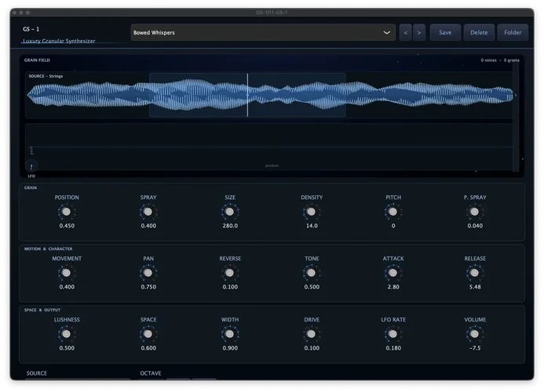Click the WIDTH knob

pos(229,334)
